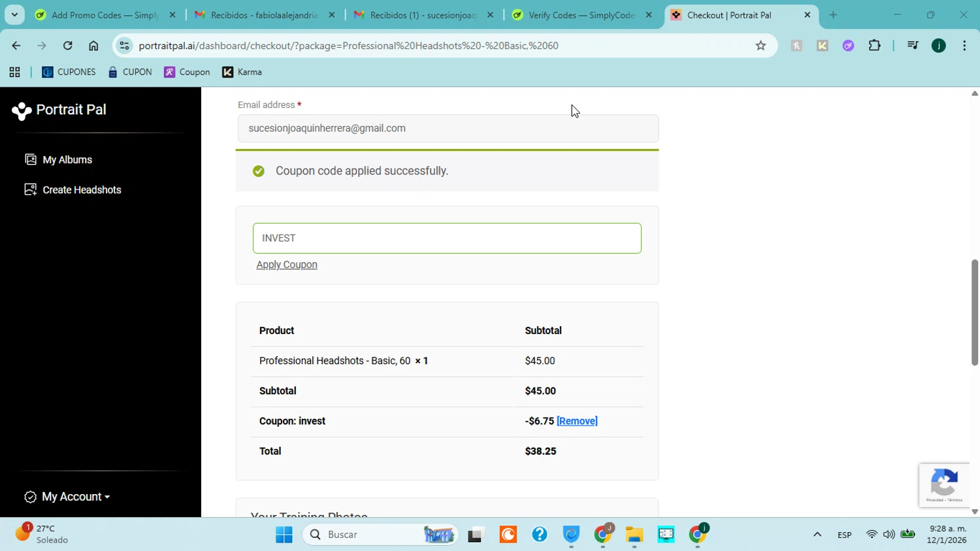Remove the invest coupon
Screen dimensions: 980x551
(x=577, y=421)
